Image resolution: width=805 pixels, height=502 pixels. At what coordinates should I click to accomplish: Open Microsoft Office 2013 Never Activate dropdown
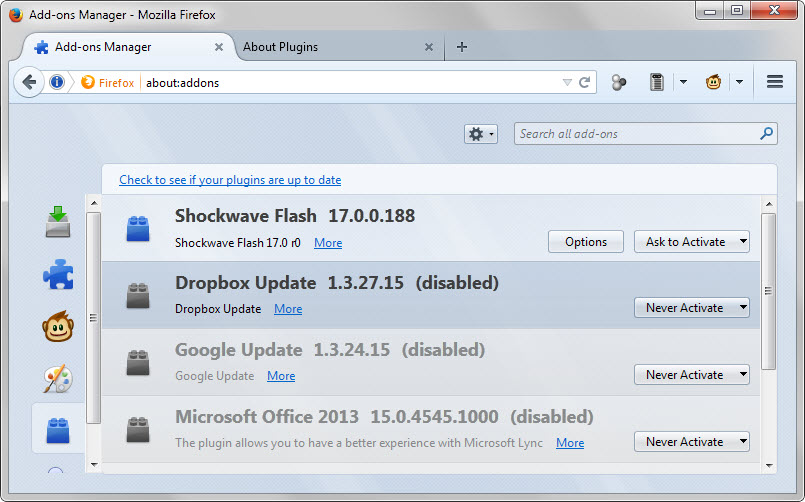pos(692,441)
